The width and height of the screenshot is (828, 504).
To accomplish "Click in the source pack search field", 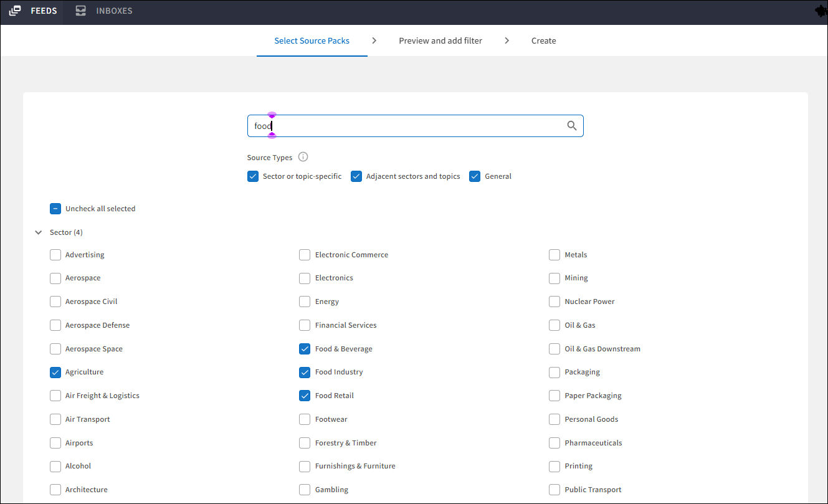I will (405, 126).
